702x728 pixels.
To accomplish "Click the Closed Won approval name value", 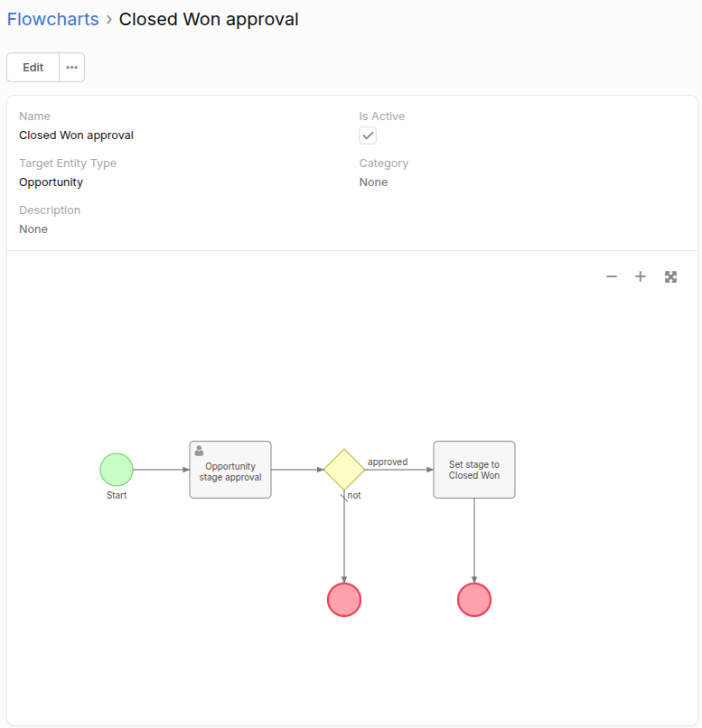I will click(76, 135).
